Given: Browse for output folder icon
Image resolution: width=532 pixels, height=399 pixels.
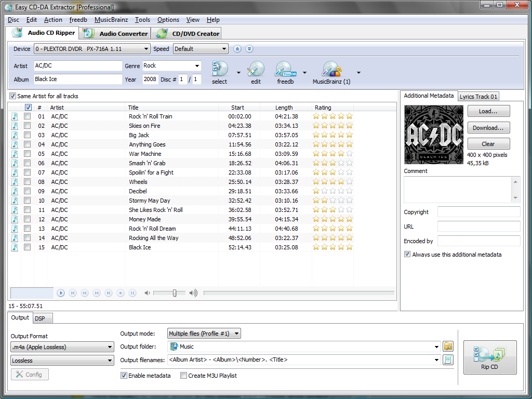Looking at the screenshot, I should coord(448,347).
